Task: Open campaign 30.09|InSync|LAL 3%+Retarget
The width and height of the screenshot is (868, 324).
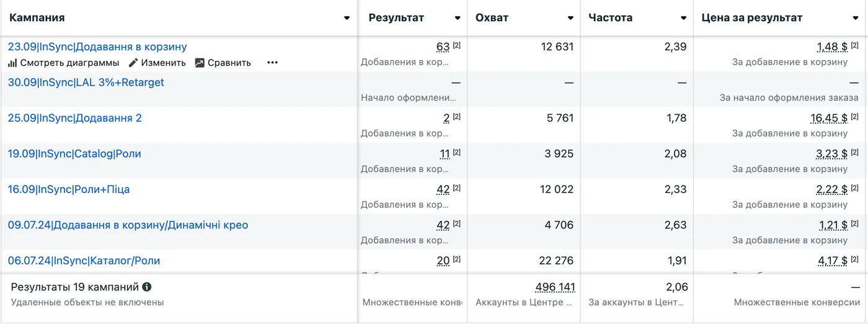Action: [x=86, y=83]
